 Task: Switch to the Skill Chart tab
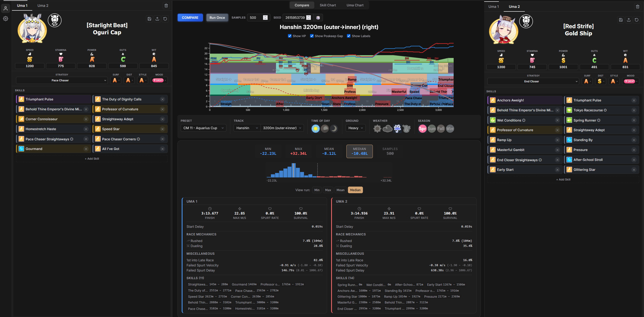click(328, 5)
